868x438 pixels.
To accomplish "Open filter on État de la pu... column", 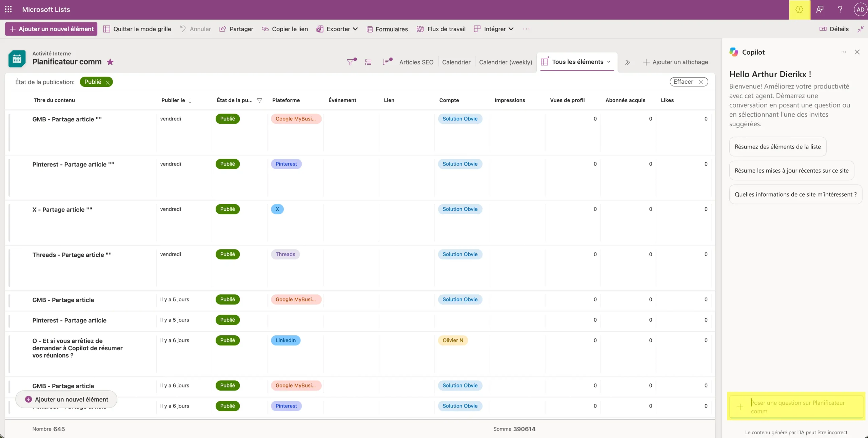I will (x=259, y=100).
